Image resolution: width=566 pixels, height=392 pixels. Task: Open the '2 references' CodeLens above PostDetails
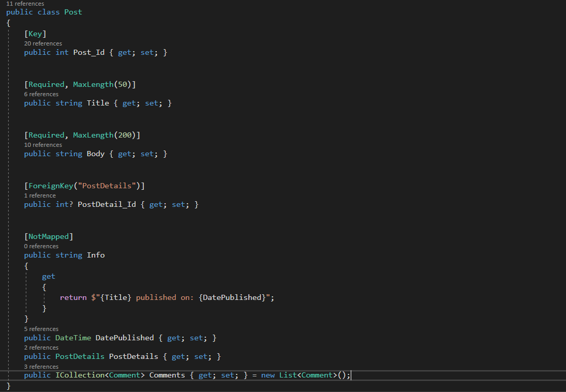tap(41, 348)
